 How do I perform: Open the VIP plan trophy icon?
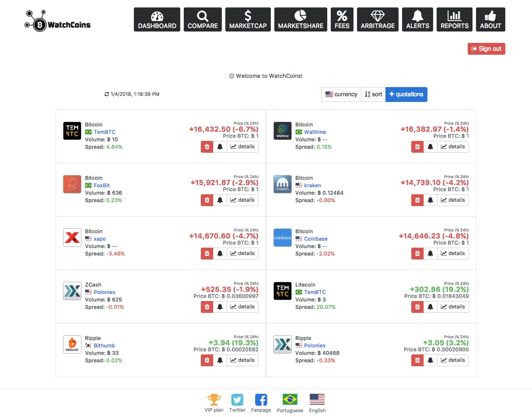click(214, 399)
